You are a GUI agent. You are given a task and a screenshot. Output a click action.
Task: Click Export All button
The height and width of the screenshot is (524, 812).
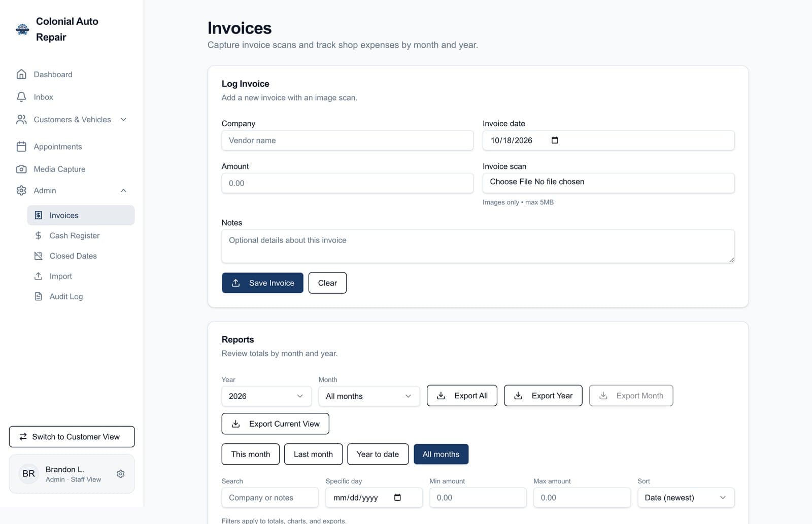462,396
